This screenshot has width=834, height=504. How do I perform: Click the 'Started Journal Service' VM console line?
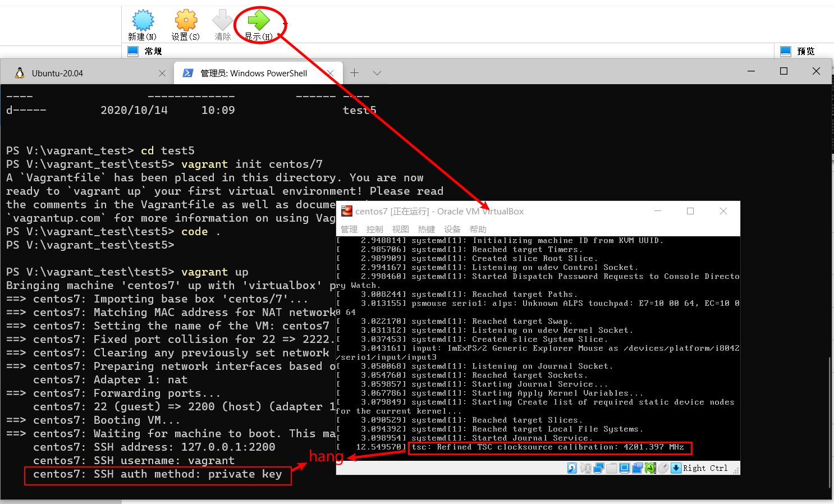464,438
